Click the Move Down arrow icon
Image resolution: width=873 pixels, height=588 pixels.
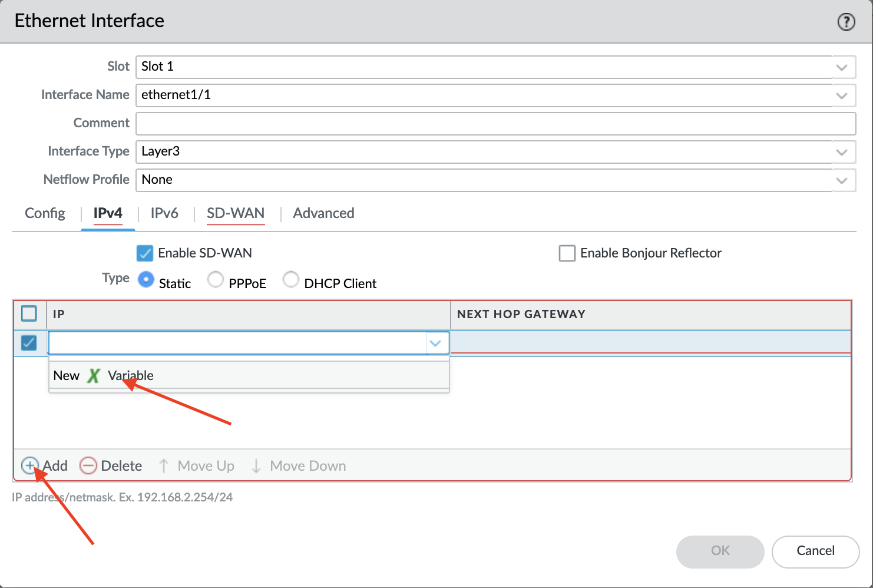pos(256,465)
